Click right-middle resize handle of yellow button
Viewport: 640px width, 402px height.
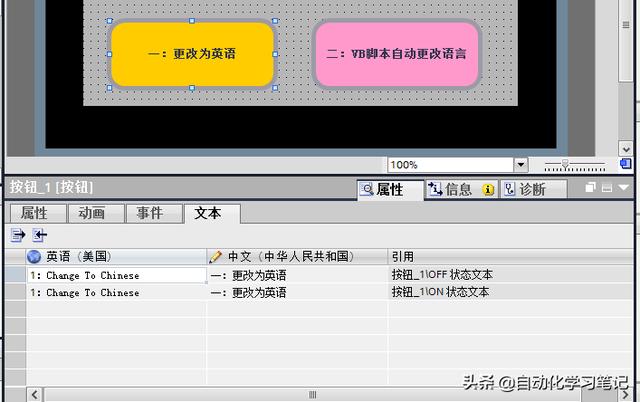click(x=275, y=54)
